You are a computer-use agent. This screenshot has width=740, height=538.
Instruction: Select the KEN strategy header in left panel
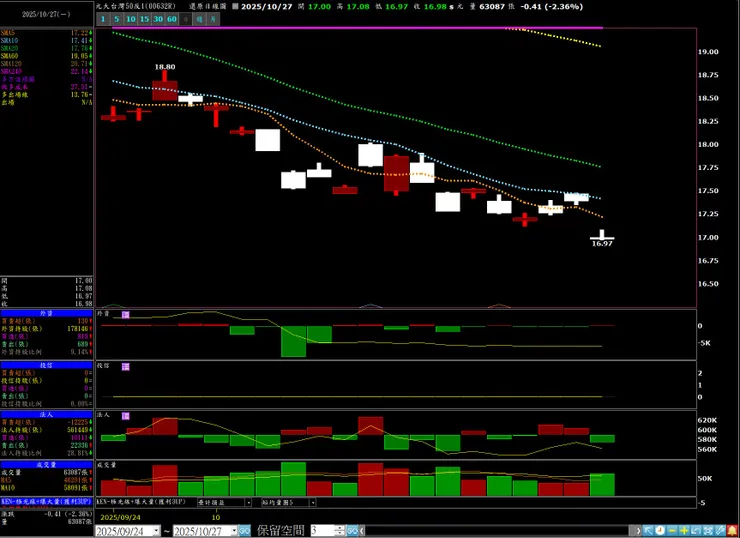tap(46, 501)
